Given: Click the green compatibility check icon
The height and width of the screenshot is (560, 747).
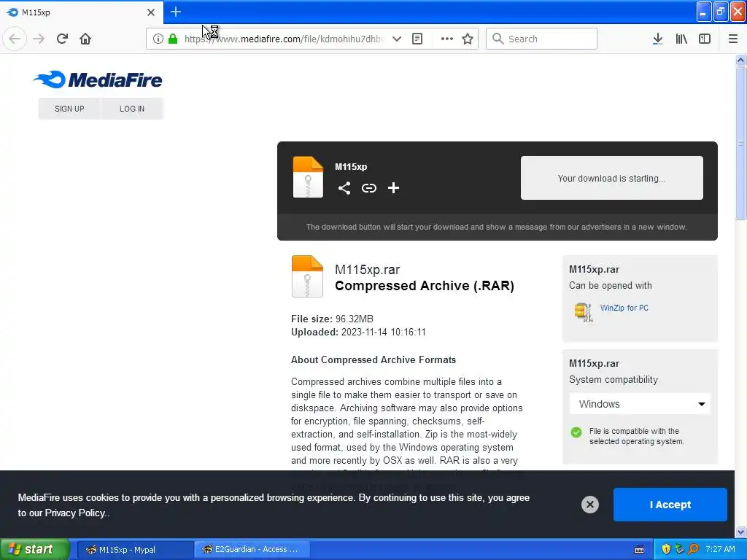Looking at the screenshot, I should 576,432.
